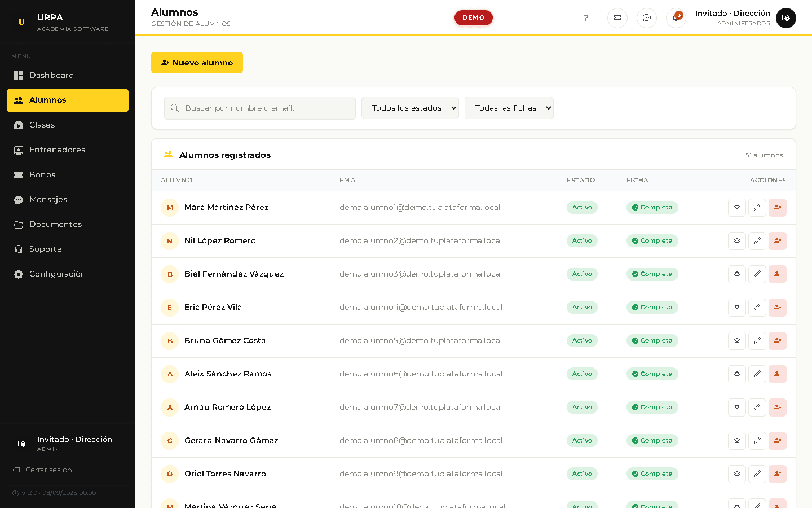Open the notifications bell with badge
This screenshot has width=812, height=508.
point(676,18)
